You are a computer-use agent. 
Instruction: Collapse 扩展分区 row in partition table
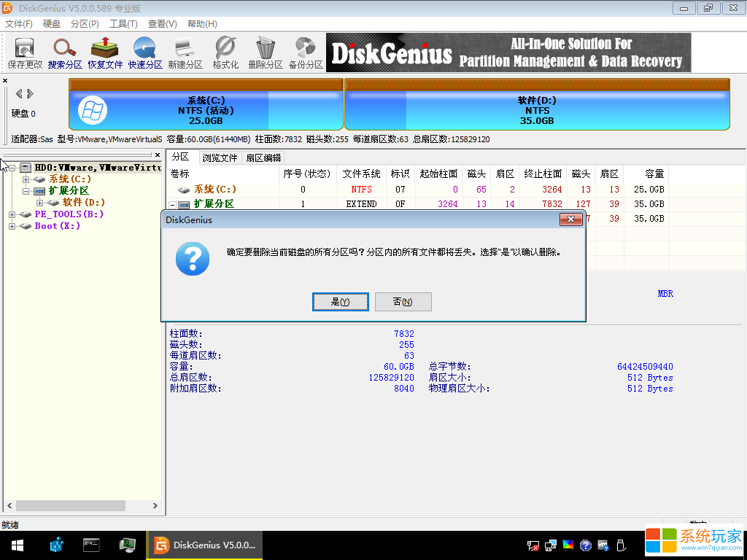click(173, 205)
